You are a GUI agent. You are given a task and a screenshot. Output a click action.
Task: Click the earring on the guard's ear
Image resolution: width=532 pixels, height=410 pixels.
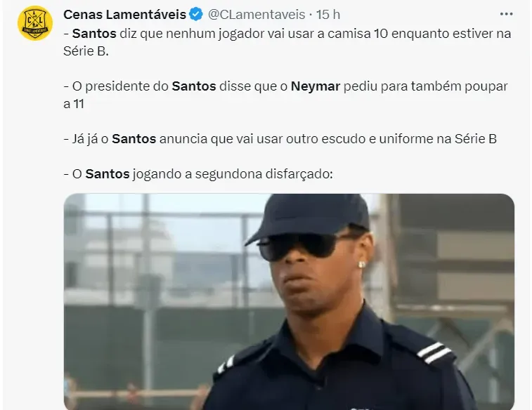(362, 264)
